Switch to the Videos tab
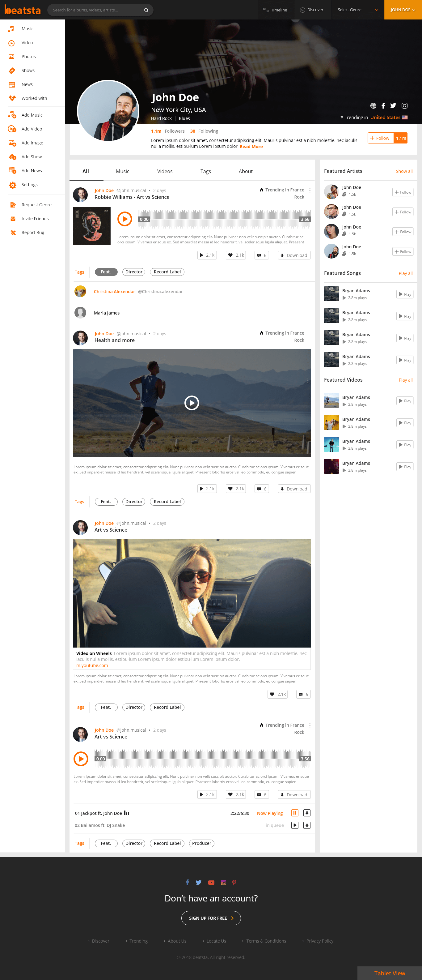This screenshot has height=980, width=422. (x=165, y=172)
